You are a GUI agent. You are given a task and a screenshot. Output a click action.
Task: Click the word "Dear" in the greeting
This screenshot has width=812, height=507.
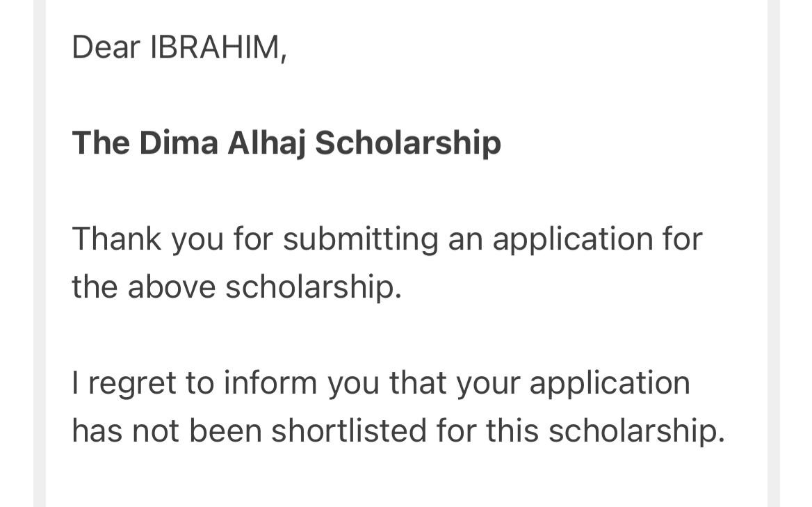click(x=106, y=47)
